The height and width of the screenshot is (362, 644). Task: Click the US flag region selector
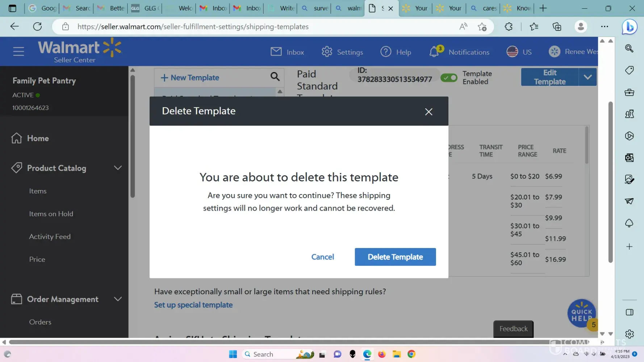coord(512,52)
